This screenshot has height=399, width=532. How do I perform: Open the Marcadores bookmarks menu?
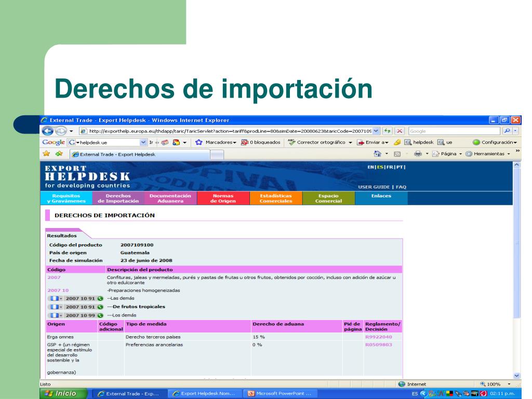coord(216,142)
